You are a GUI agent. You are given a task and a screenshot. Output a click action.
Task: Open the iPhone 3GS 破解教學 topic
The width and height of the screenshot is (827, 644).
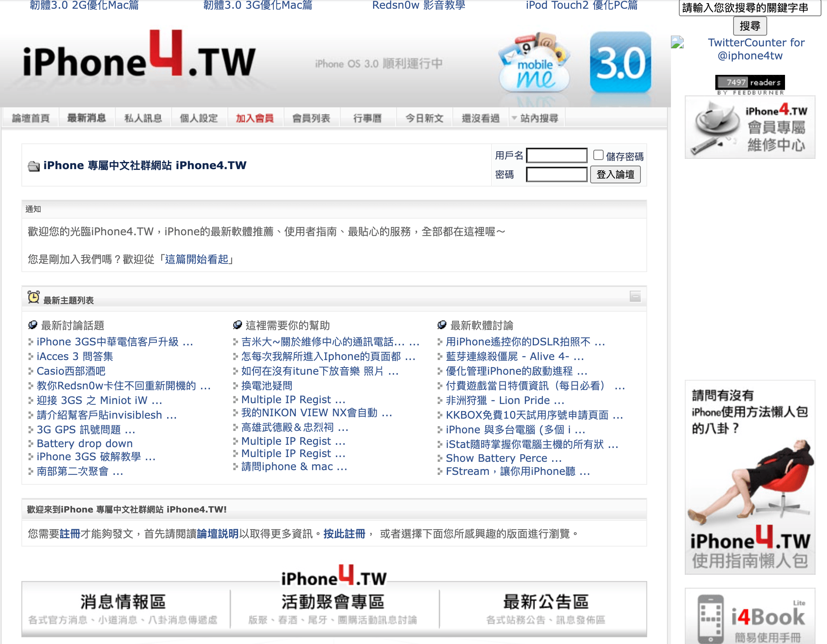pyautogui.click(x=96, y=457)
